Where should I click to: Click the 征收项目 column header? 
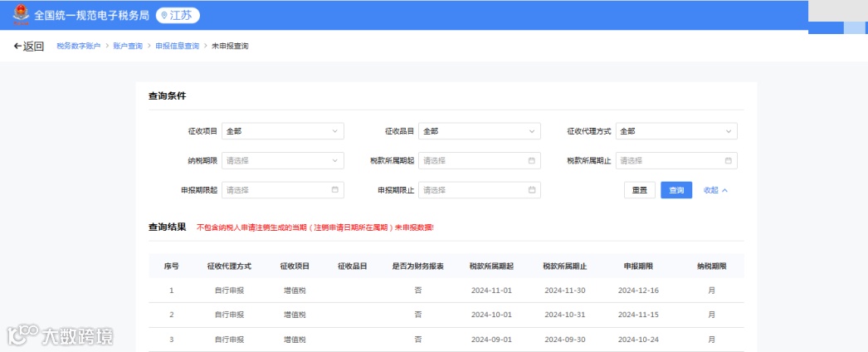(295, 266)
